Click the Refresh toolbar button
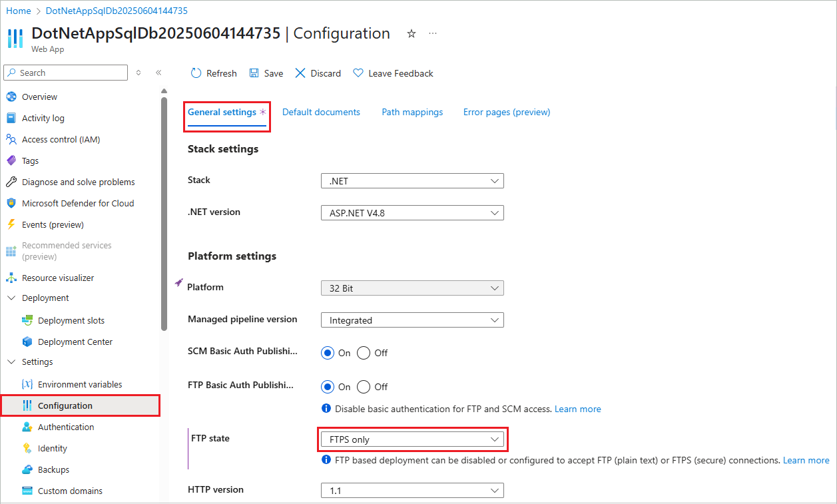This screenshot has height=504, width=837. [x=214, y=73]
